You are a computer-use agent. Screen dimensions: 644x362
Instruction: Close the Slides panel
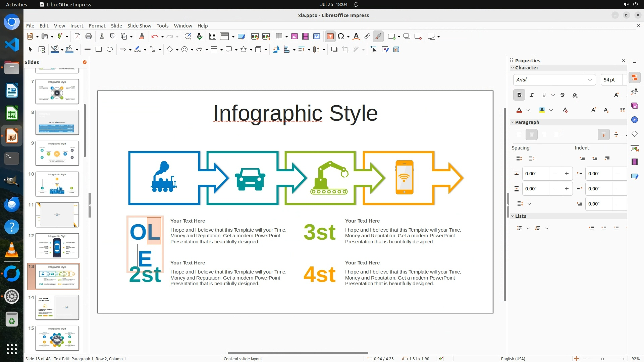pos(85,62)
